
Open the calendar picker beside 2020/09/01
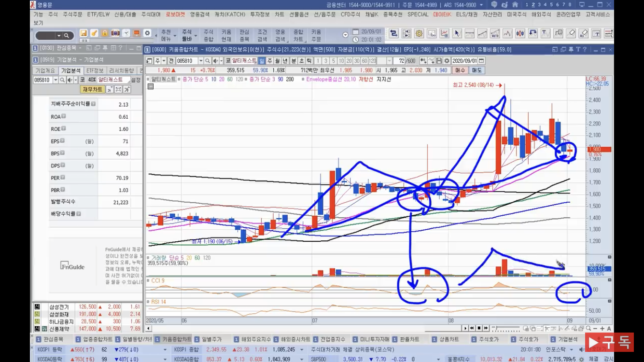pos(481,61)
